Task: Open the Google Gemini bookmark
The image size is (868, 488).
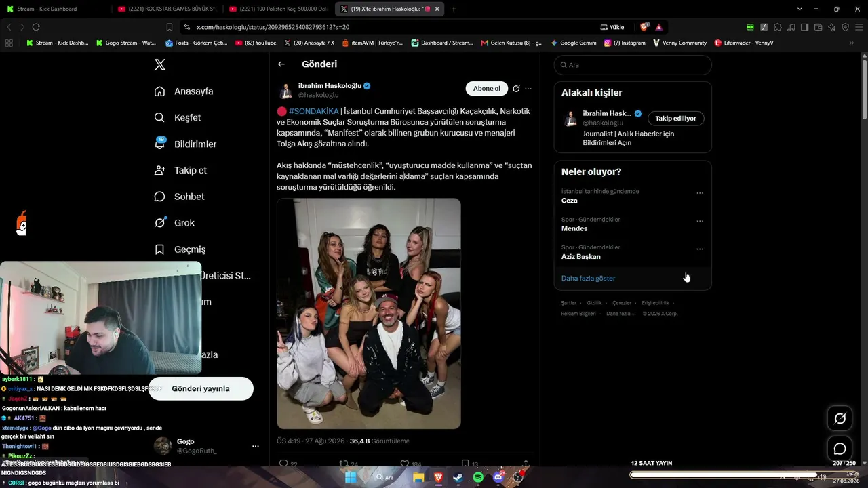Action: coord(574,43)
